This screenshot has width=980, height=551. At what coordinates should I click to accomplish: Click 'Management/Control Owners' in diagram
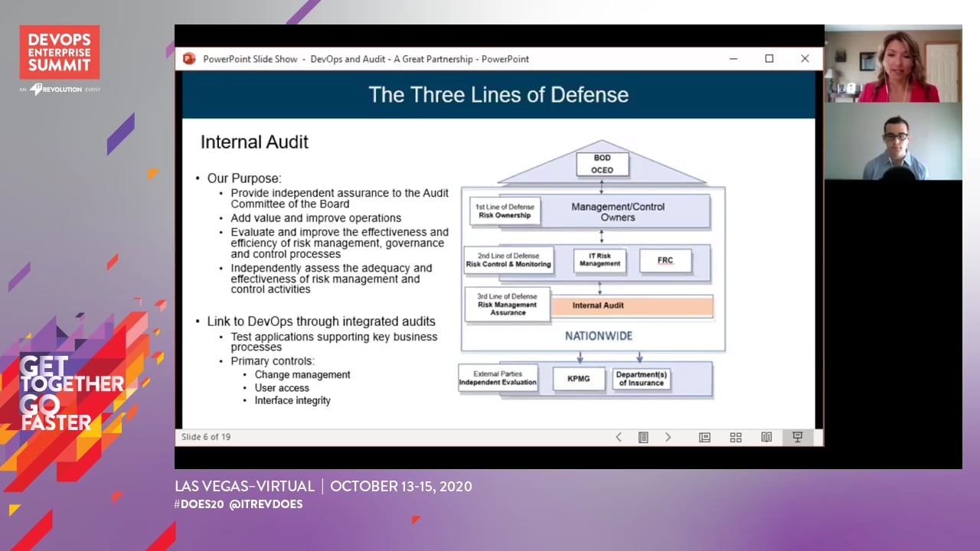coord(618,212)
